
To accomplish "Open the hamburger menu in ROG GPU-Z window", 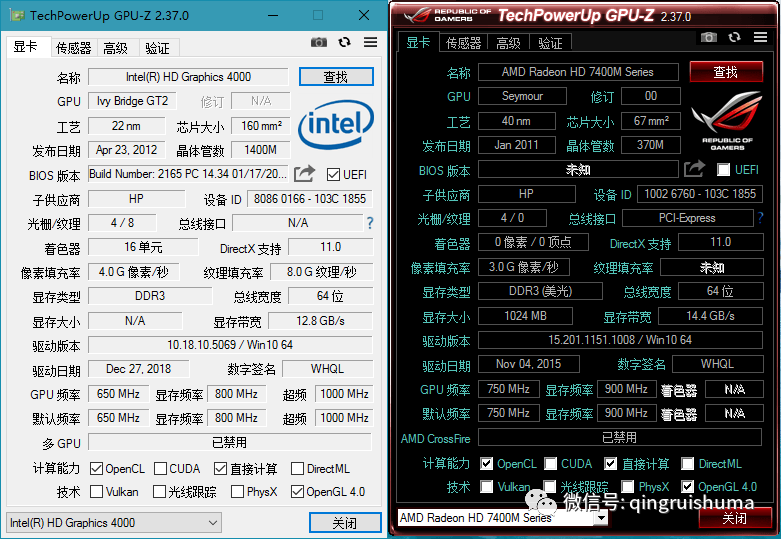I will 760,37.
